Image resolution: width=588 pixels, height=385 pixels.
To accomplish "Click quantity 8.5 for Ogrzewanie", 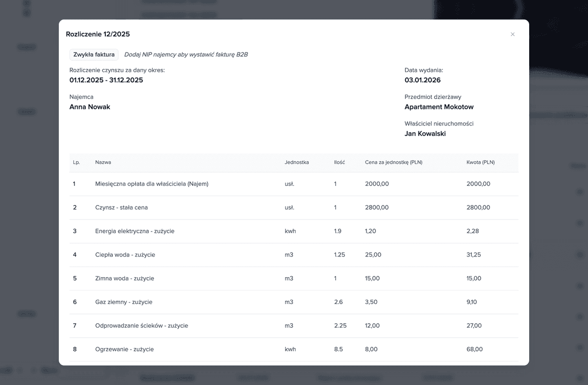I will pos(339,349).
